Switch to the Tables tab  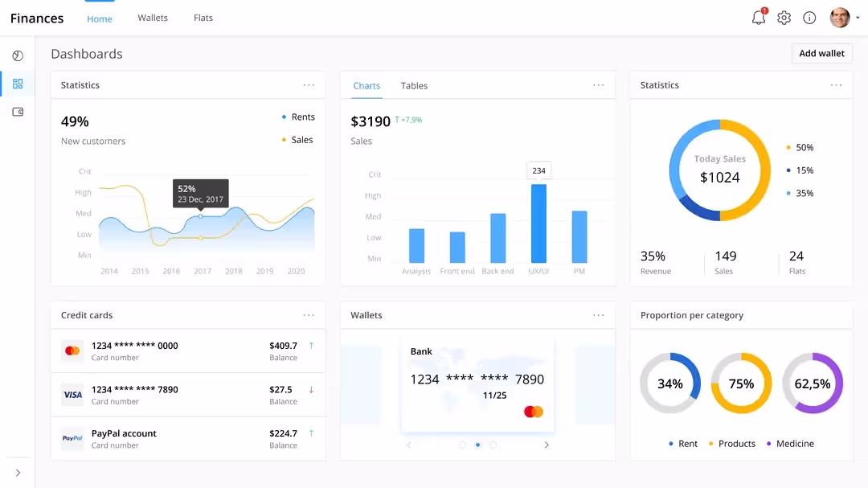(x=414, y=85)
